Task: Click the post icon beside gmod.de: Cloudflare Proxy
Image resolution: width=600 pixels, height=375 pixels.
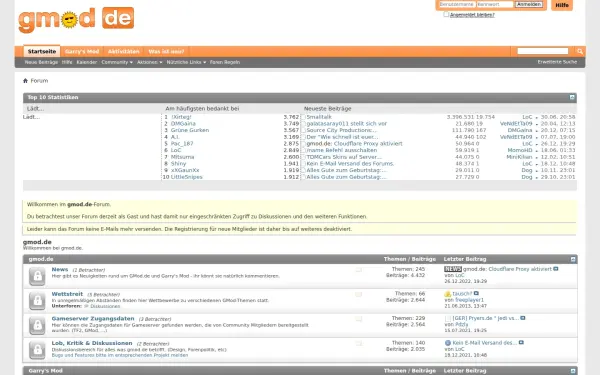Action: pyautogui.click(x=303, y=144)
